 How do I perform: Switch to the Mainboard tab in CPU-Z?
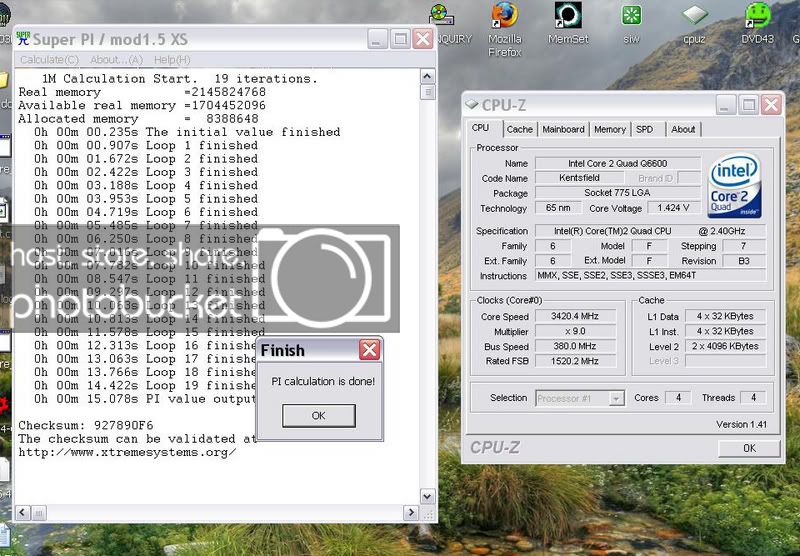coord(563,130)
